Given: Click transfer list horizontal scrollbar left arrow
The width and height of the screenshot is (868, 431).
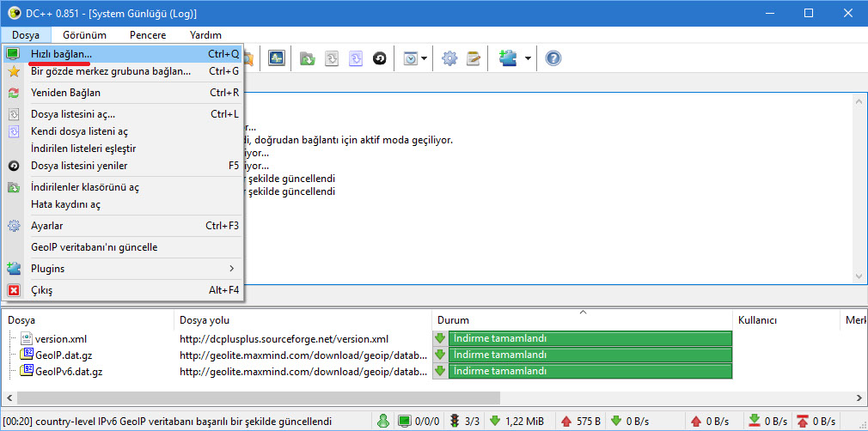Looking at the screenshot, I should click(9, 398).
